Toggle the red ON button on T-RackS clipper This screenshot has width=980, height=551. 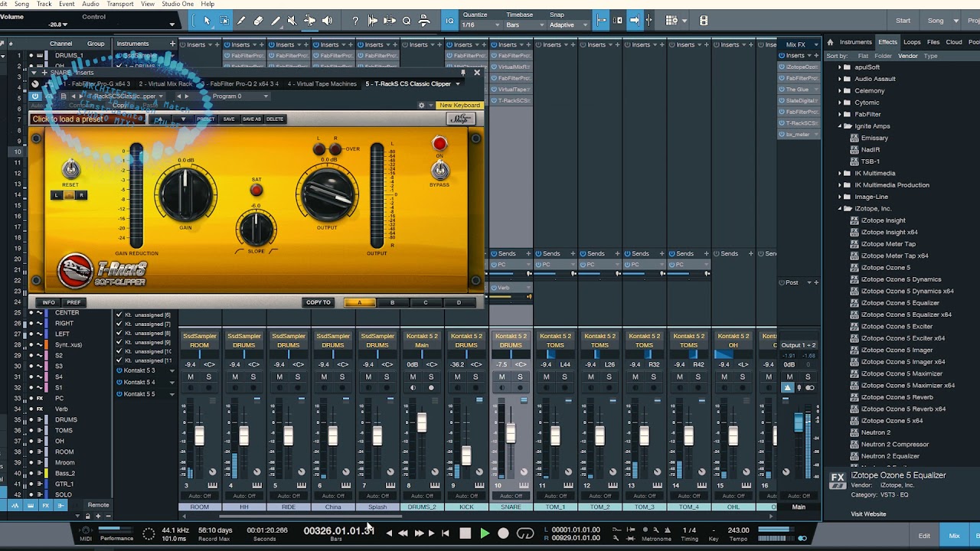click(439, 144)
